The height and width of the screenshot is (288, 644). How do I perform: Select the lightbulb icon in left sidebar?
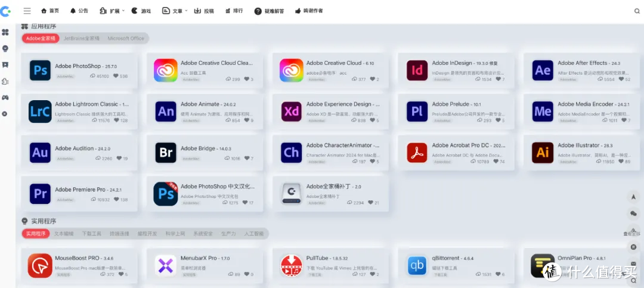tap(5, 48)
